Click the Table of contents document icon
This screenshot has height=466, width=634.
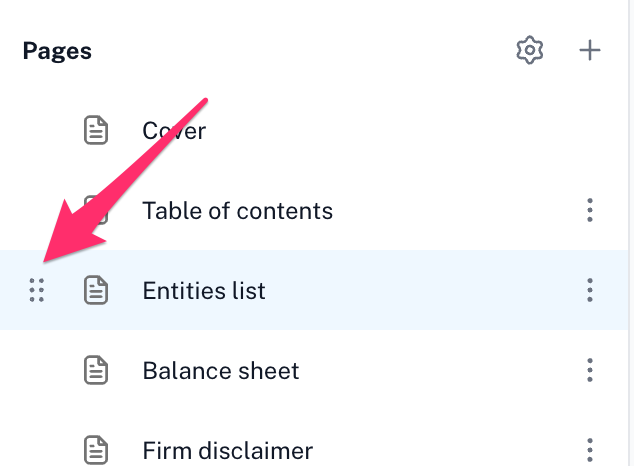coord(96,210)
